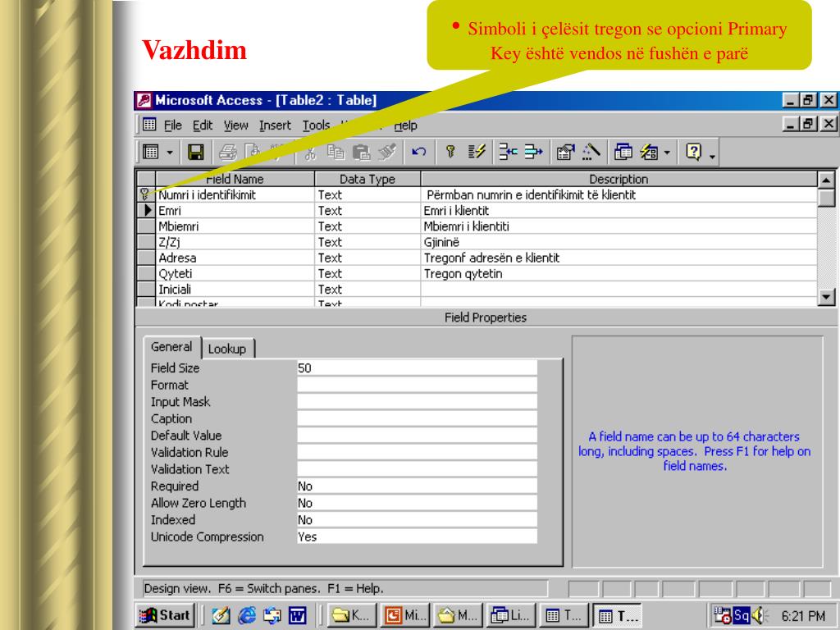840x630 pixels.
Task: Click the Default Value property field
Action: click(417, 436)
